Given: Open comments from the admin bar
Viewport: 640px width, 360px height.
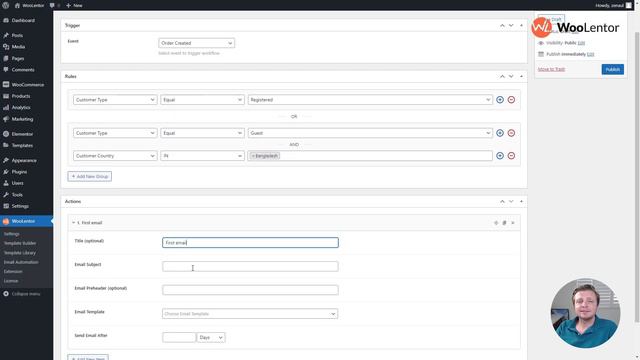Looking at the screenshot, I should (54, 5).
